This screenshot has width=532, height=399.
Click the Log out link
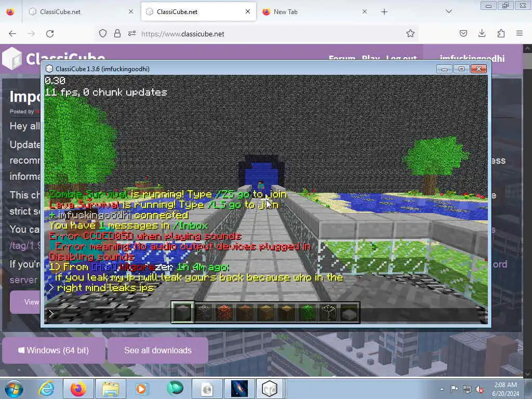401,58
